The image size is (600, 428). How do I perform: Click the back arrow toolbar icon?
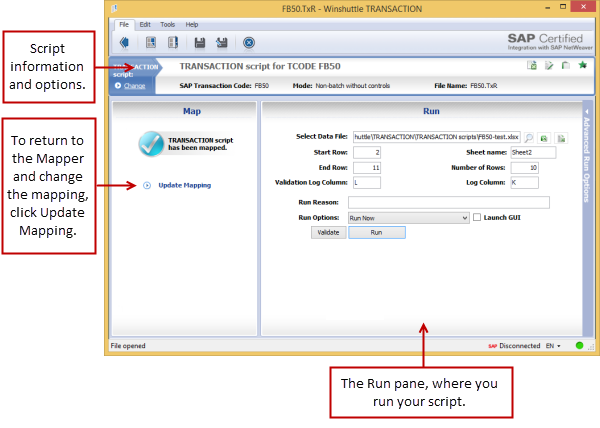(124, 42)
